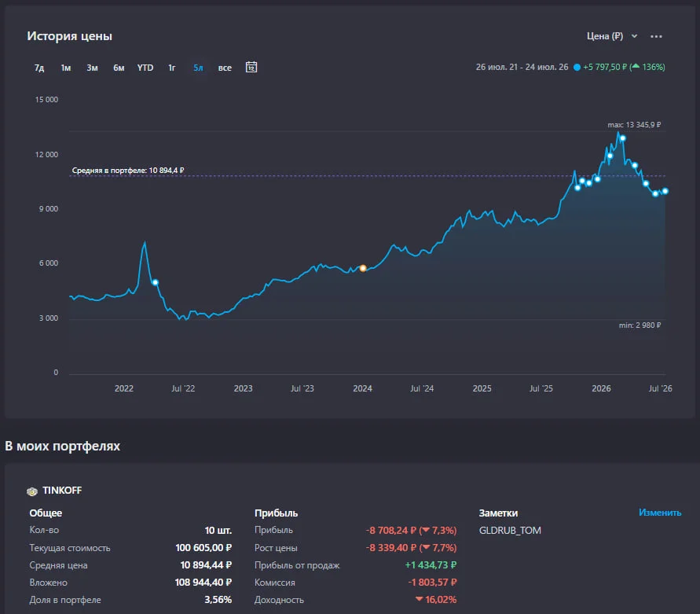Open the TINKOFF portfolio name
Image resolution: width=700 pixels, height=614 pixels.
[x=62, y=491]
